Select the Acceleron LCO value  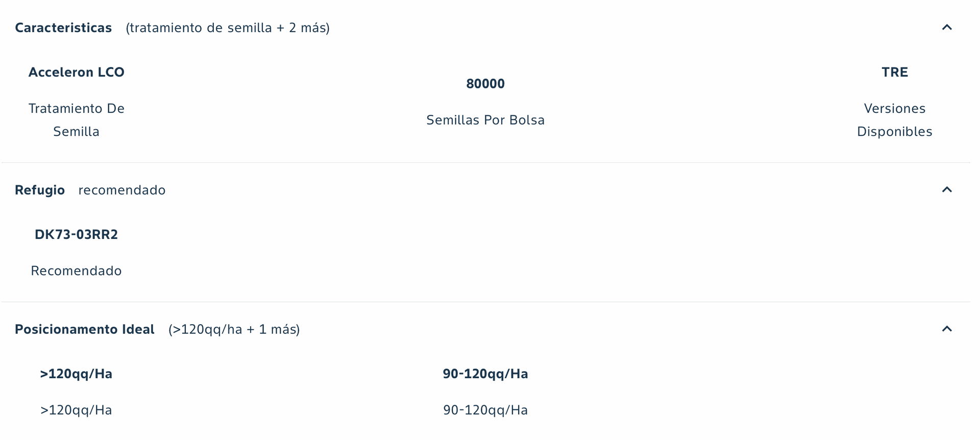[x=77, y=72]
